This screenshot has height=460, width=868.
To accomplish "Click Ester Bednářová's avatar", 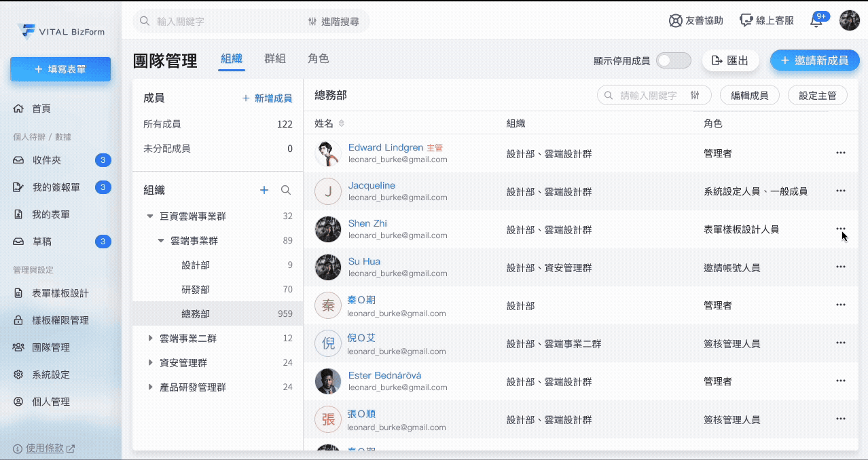I will coord(328,381).
